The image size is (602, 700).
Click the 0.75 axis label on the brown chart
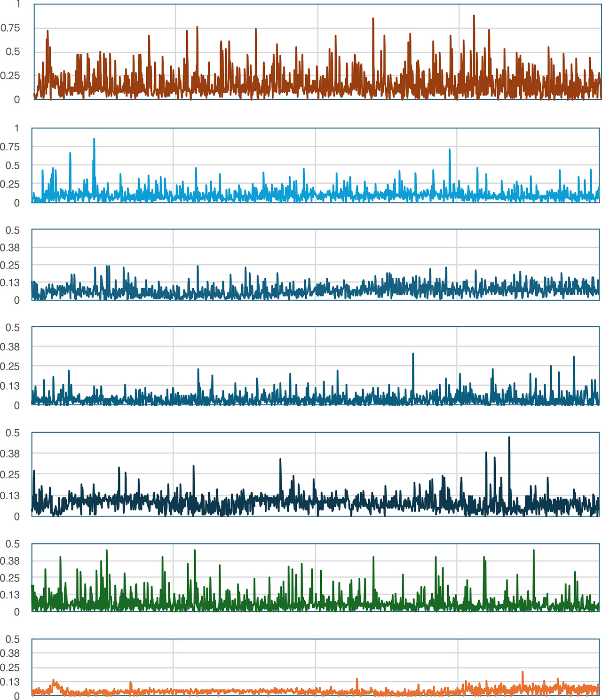(x=10, y=28)
